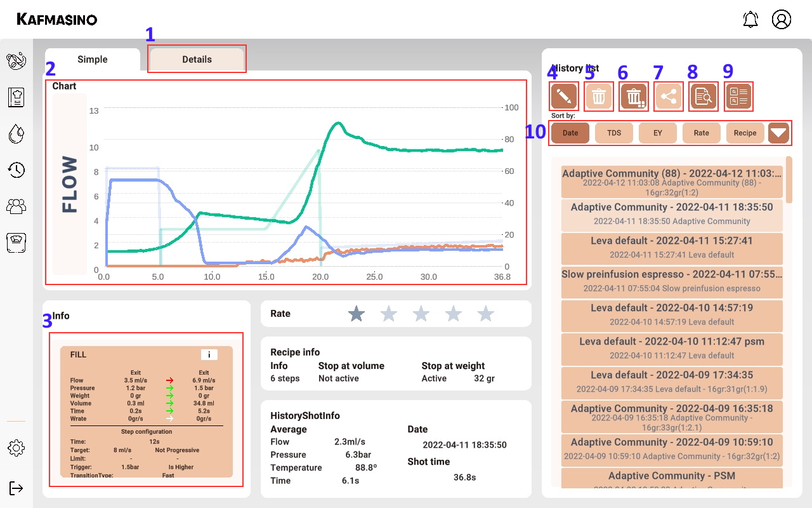Click the history list scrollbar thumb
Screen dimensions: 812x508
tap(789, 180)
